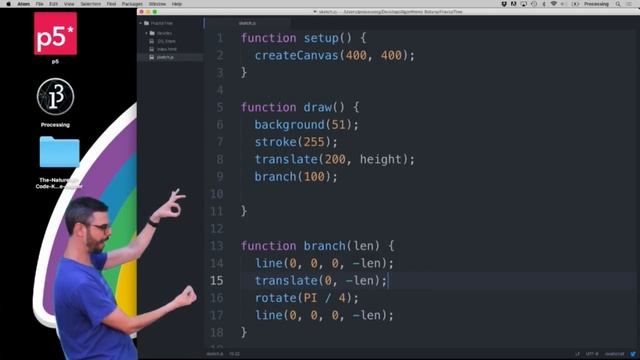Click the Adobe menu bar icon

pyautogui.click(x=513, y=4)
